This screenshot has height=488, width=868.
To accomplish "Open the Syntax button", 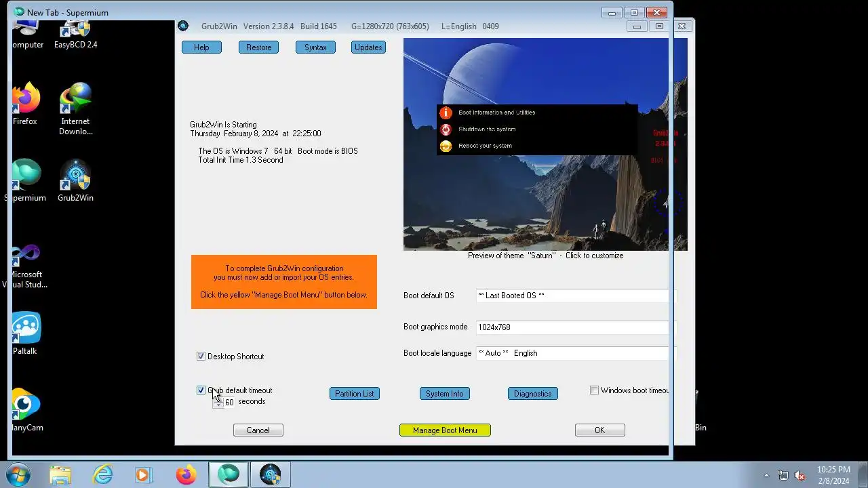I will point(315,47).
